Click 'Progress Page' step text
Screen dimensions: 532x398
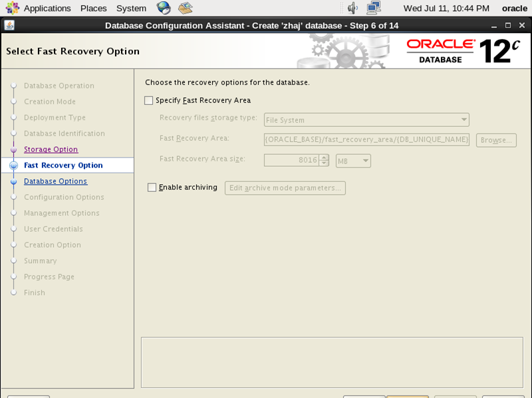coord(49,276)
